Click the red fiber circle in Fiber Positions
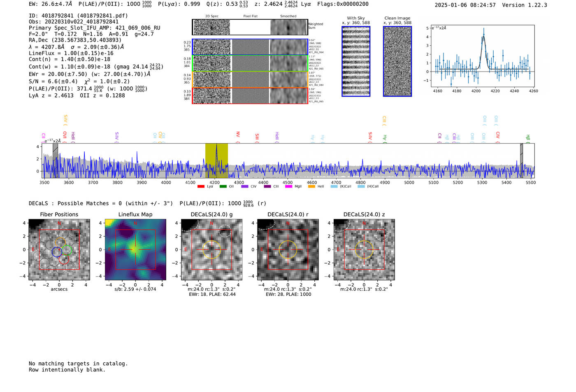 coord(64,259)
